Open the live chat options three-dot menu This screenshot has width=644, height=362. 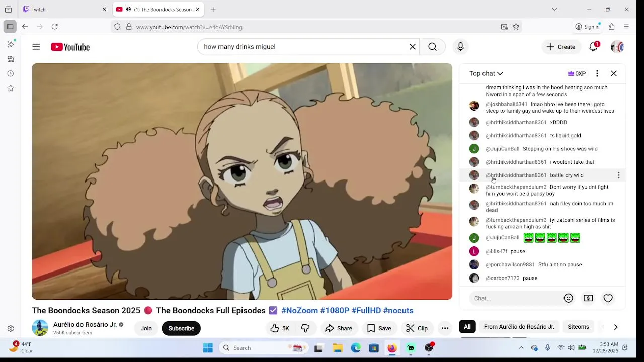coord(597,73)
